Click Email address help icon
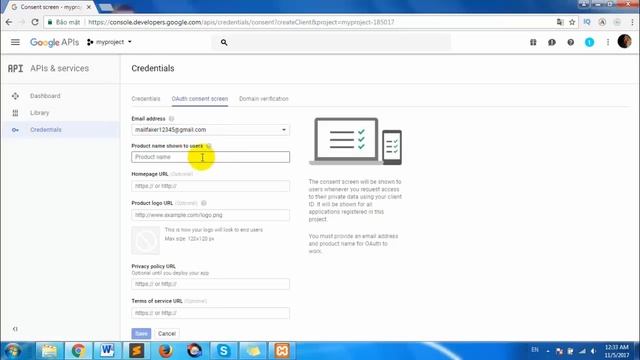This screenshot has height=360, width=640. 171,118
